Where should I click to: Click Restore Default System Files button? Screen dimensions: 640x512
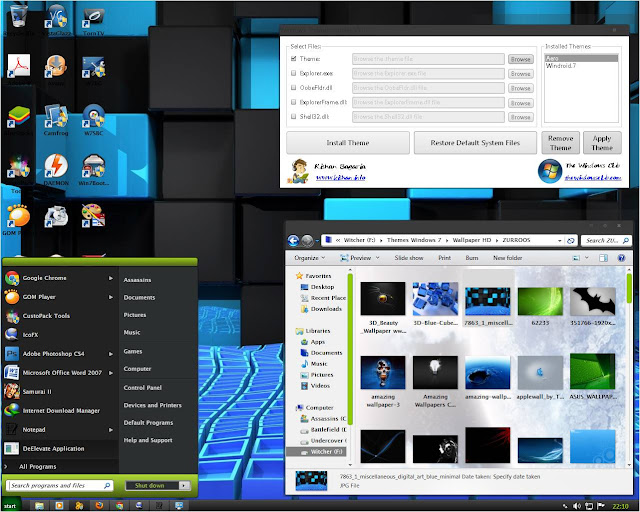[475, 142]
